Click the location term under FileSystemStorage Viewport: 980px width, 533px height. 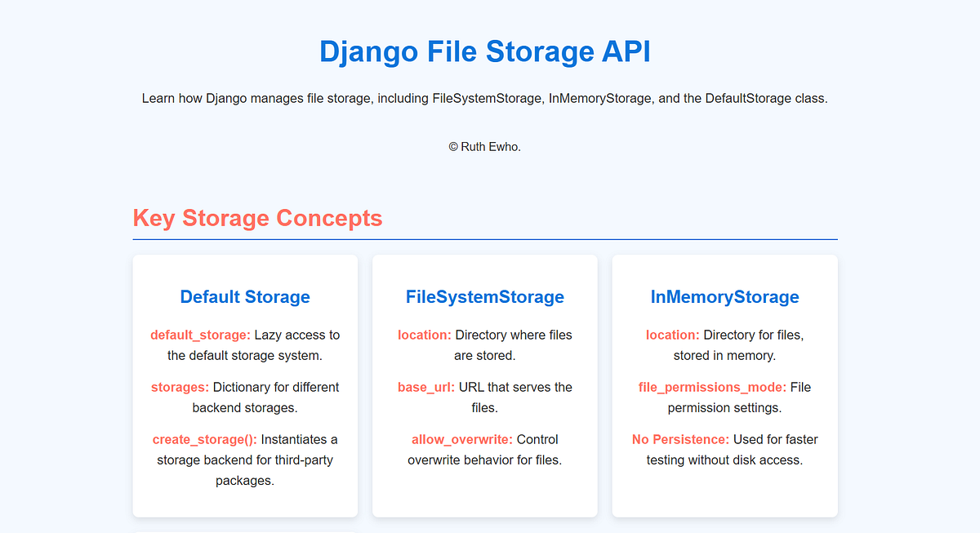(425, 335)
